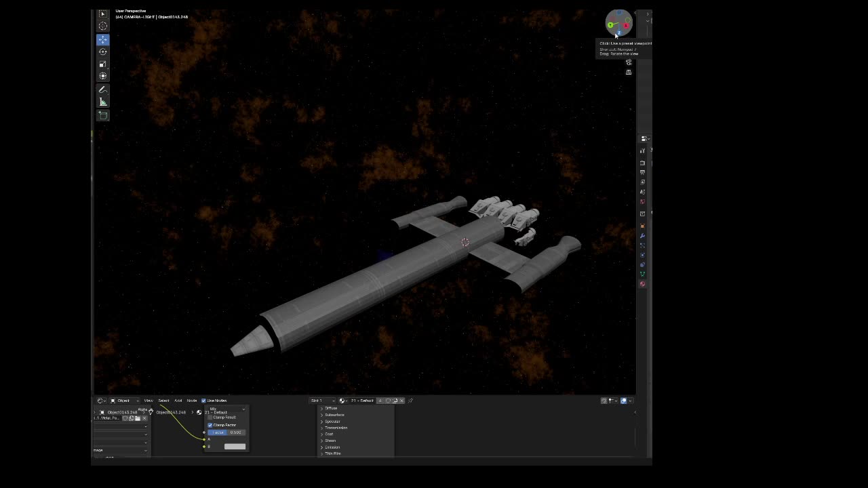Image resolution: width=868 pixels, height=488 pixels.
Task: Toggle fake user shield on image
Action: click(125, 418)
